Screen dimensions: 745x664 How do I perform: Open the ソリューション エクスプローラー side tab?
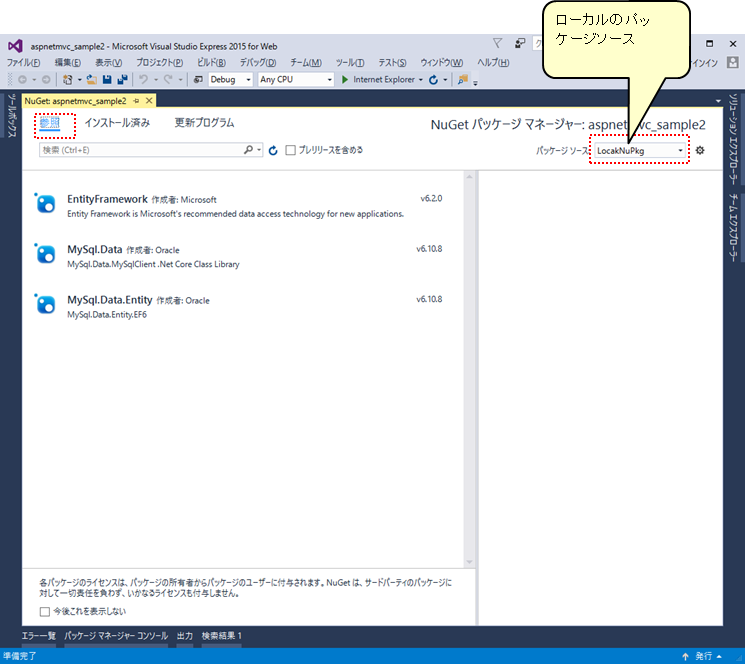click(x=733, y=139)
